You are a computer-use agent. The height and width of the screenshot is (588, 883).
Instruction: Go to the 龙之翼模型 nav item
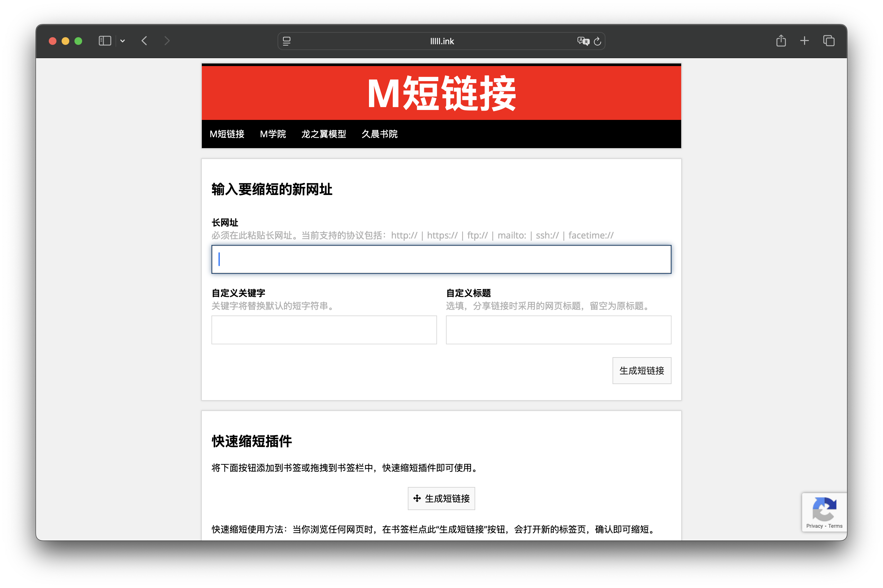point(323,134)
